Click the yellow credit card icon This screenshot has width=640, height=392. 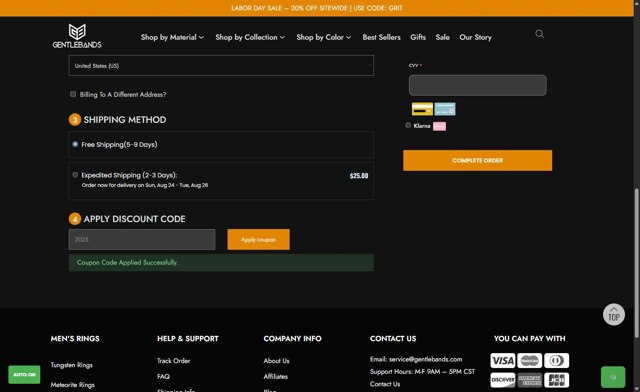422,109
